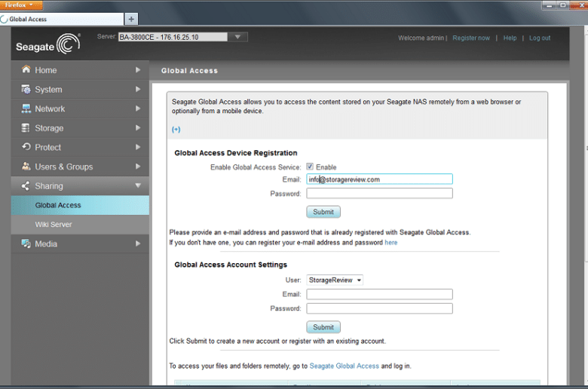Click the Server name BA-3800CE field
Image resolution: width=588 pixels, height=389 pixels.
173,37
